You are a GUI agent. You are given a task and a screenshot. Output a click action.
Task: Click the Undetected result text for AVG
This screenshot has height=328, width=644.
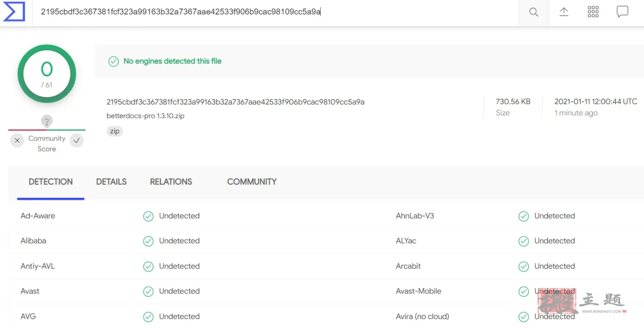pyautogui.click(x=179, y=316)
